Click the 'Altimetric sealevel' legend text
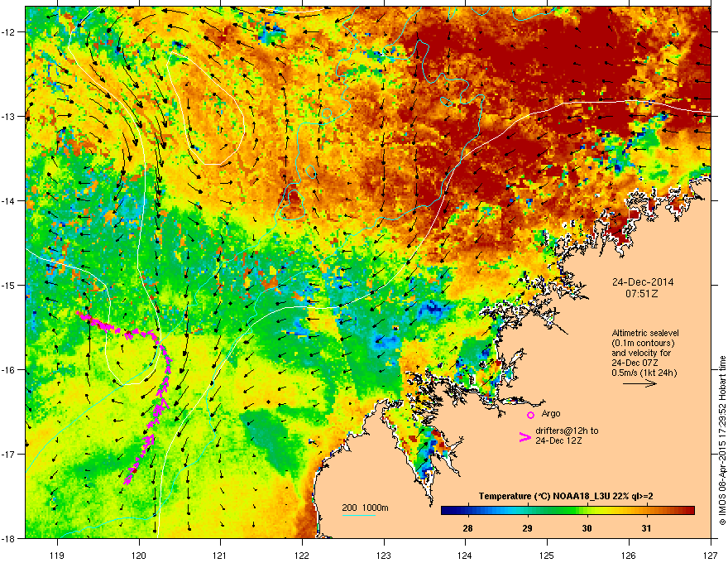 click(x=645, y=333)
